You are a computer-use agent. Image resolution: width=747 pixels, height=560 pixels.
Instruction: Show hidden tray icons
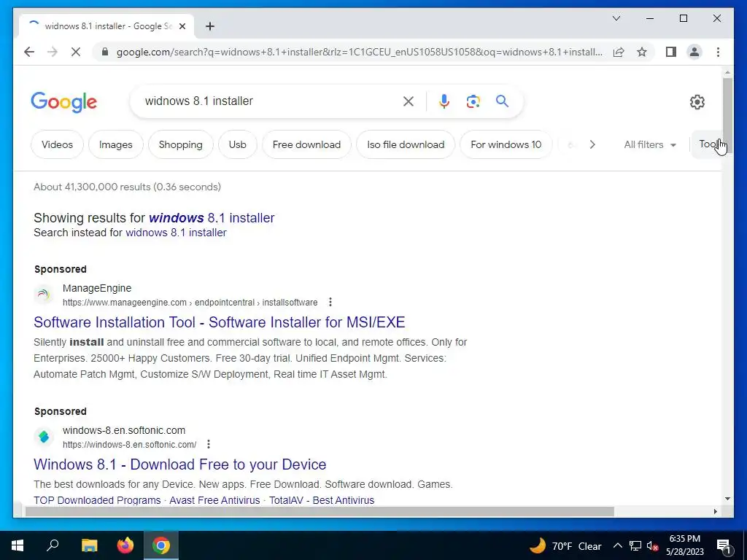(617, 545)
